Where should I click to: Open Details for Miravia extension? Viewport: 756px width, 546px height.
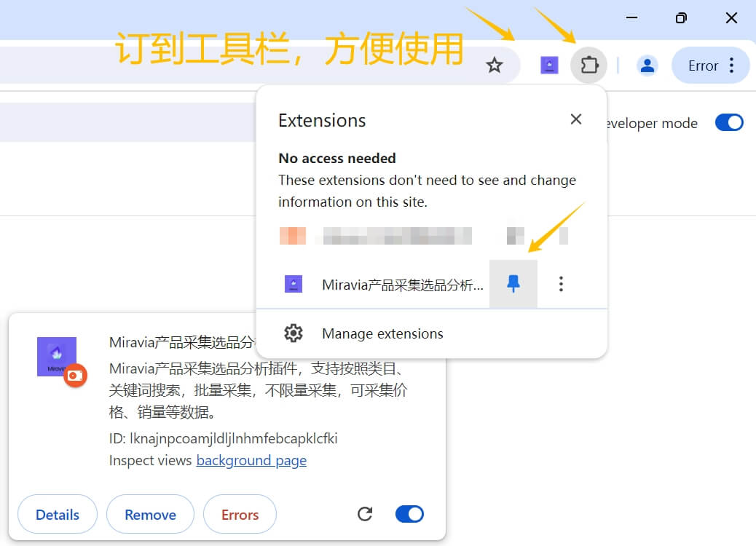58,514
